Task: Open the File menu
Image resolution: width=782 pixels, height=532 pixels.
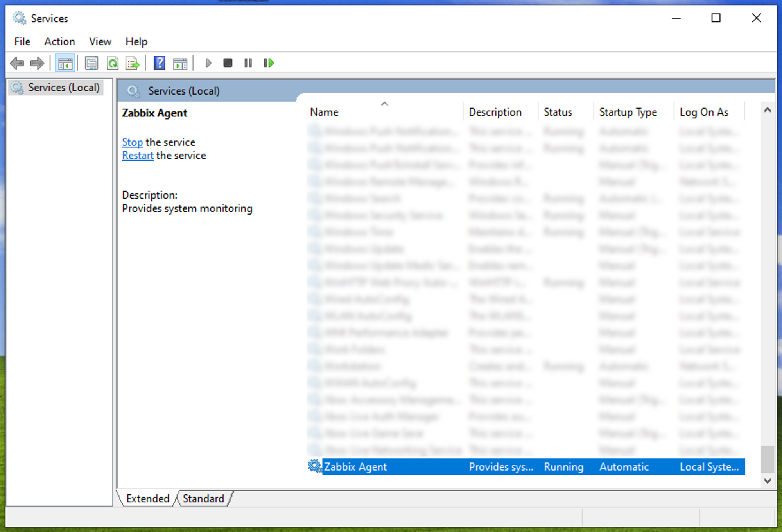Action: [22, 41]
